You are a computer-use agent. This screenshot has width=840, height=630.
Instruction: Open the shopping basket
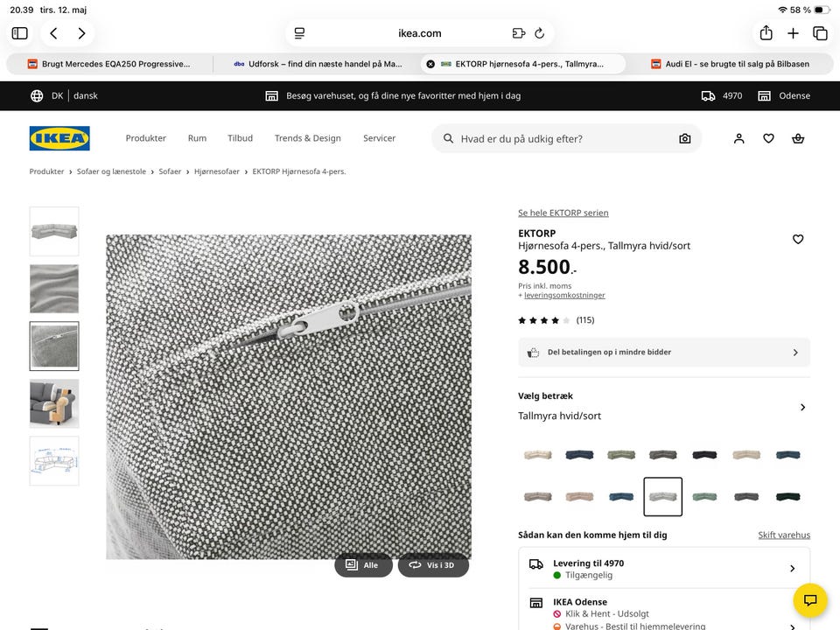coord(798,139)
